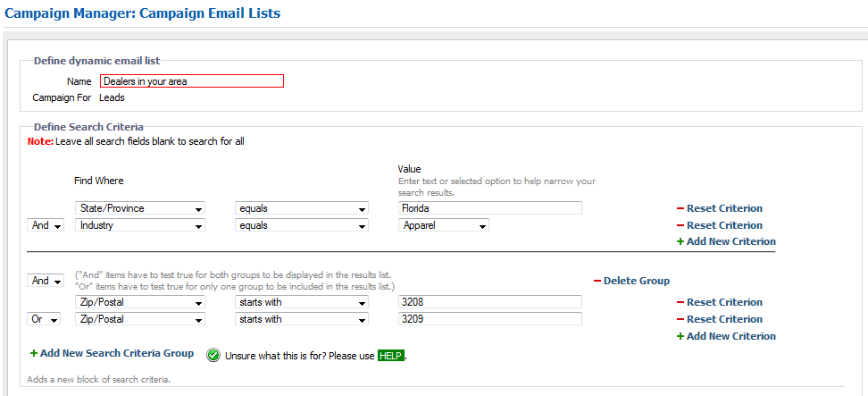The width and height of the screenshot is (868, 396).
Task: Click the Define dynamic email list legend
Action: [96, 61]
